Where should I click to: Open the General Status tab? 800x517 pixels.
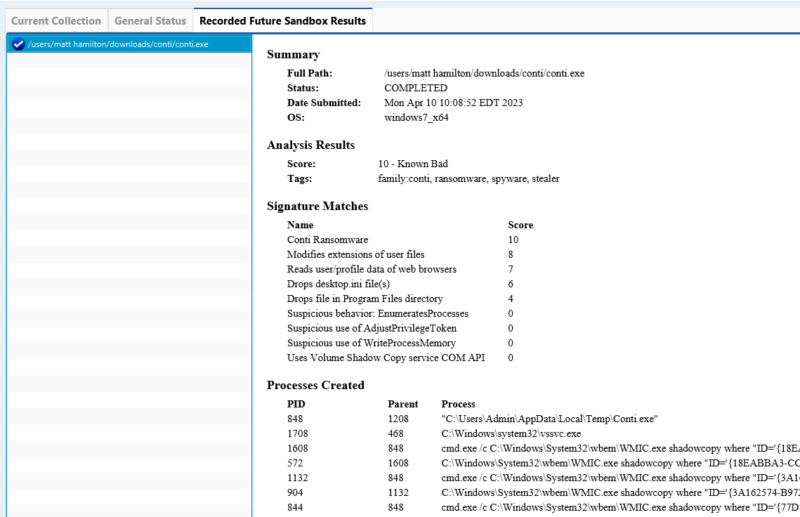click(150, 21)
